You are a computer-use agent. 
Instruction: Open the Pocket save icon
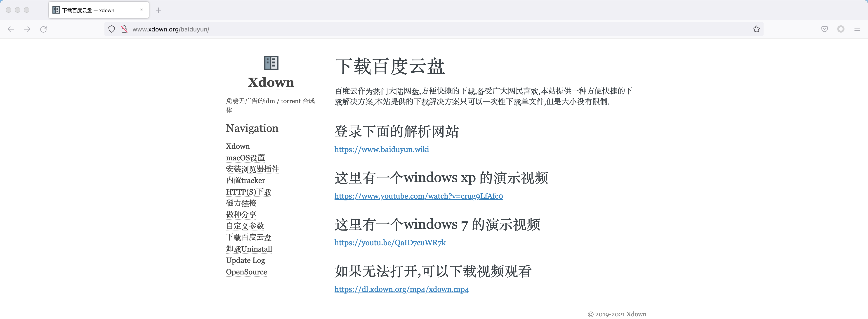click(x=825, y=29)
